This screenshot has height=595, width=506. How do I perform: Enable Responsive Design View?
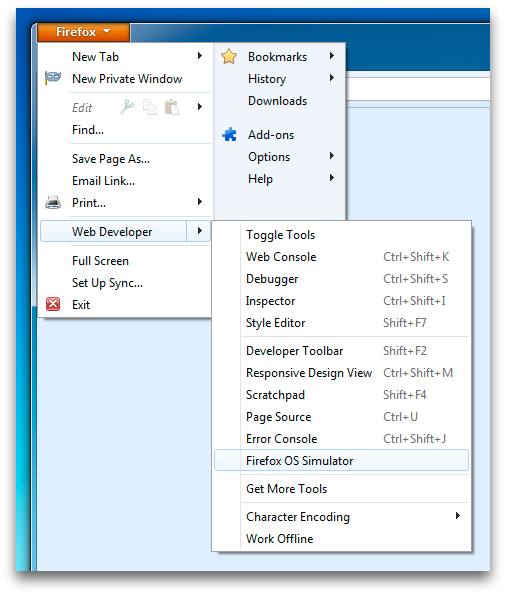coord(341,373)
